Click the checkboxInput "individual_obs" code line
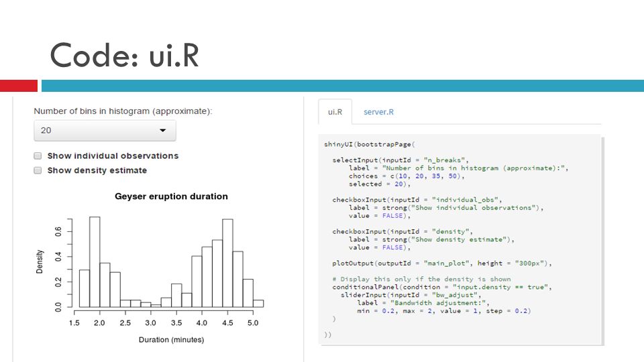644x362 pixels. click(417, 200)
